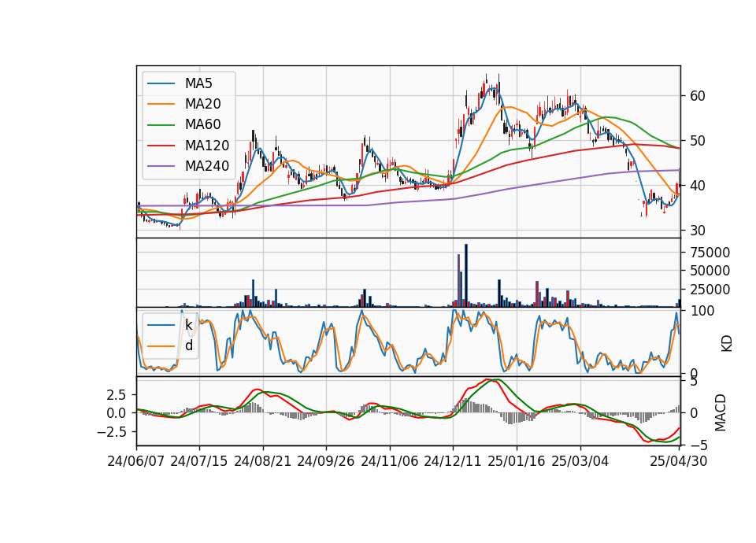Click the d legend label in KD panel
This screenshot has height=543, width=756.
click(189, 345)
